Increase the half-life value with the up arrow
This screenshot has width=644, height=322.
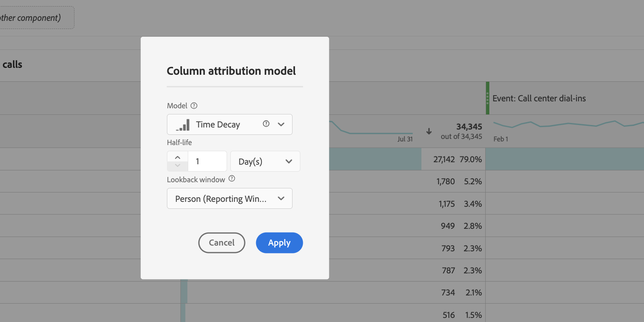point(178,157)
